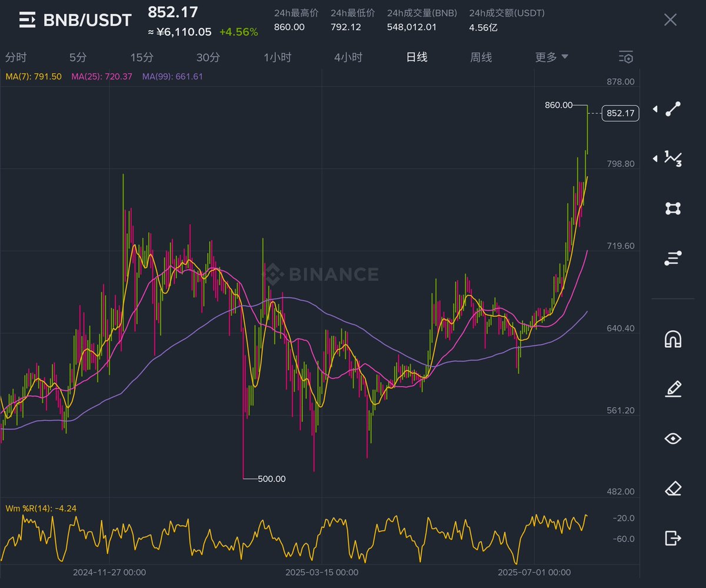Click the 482.00 price axis label

[621, 491]
